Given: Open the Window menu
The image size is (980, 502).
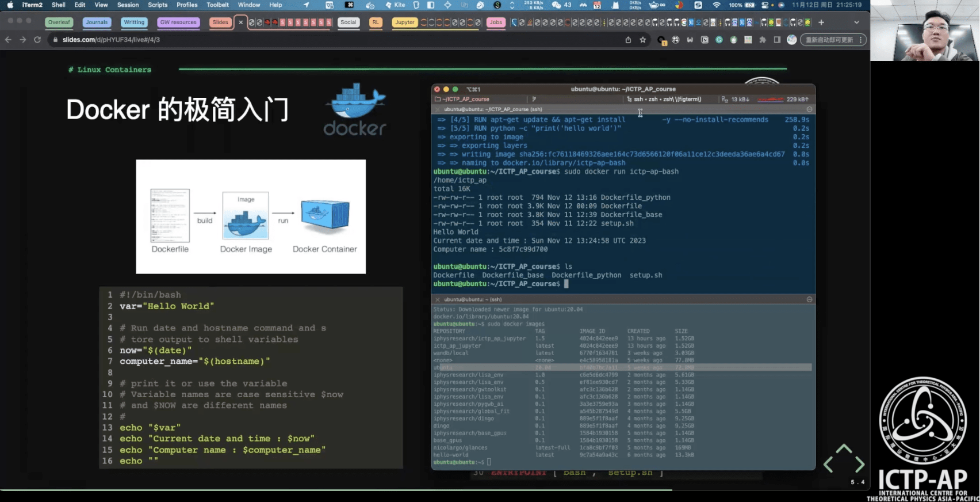Looking at the screenshot, I should pos(249,5).
